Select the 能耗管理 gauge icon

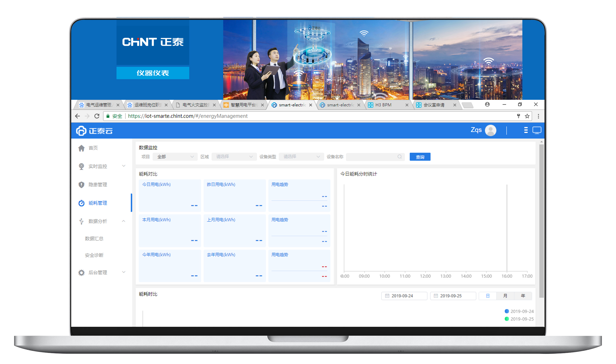[x=81, y=203]
